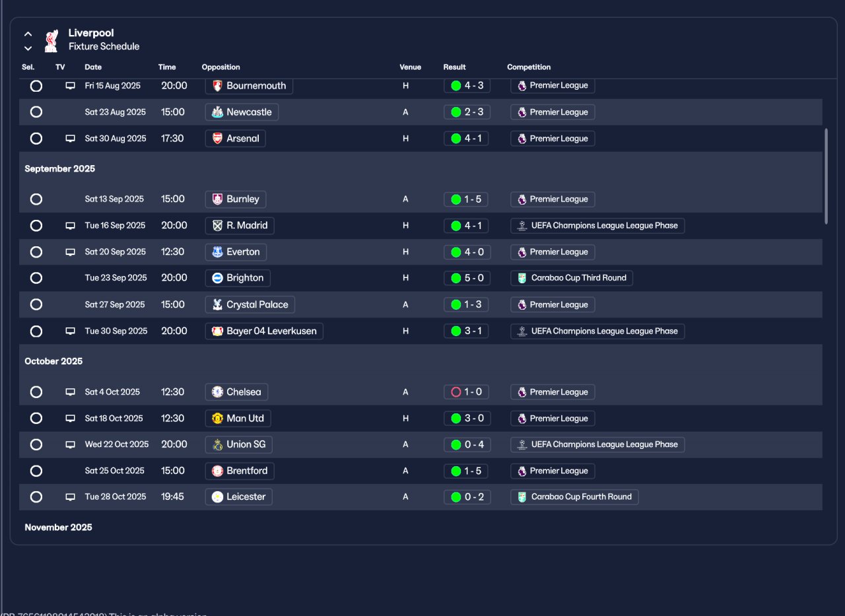Select the Brighton fixture radio button

click(36, 278)
